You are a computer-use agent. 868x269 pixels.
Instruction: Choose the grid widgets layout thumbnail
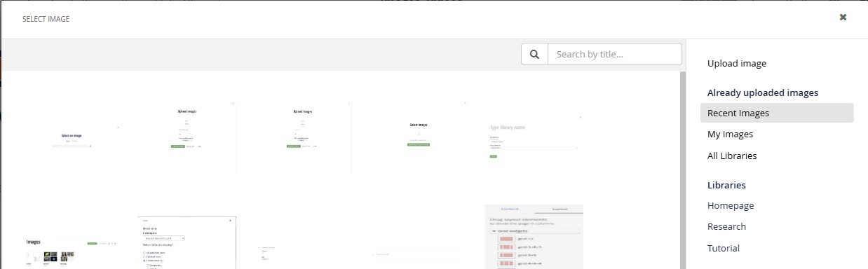[534, 237]
